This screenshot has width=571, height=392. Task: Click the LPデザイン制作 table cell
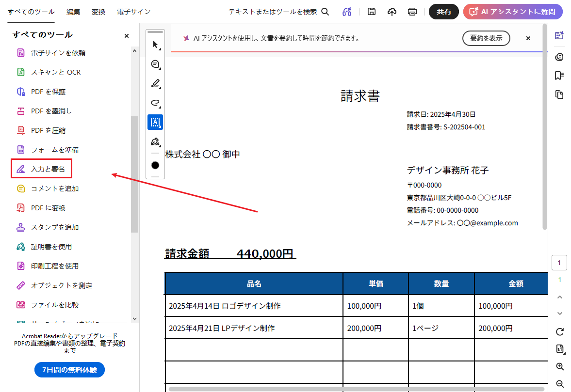click(254, 328)
